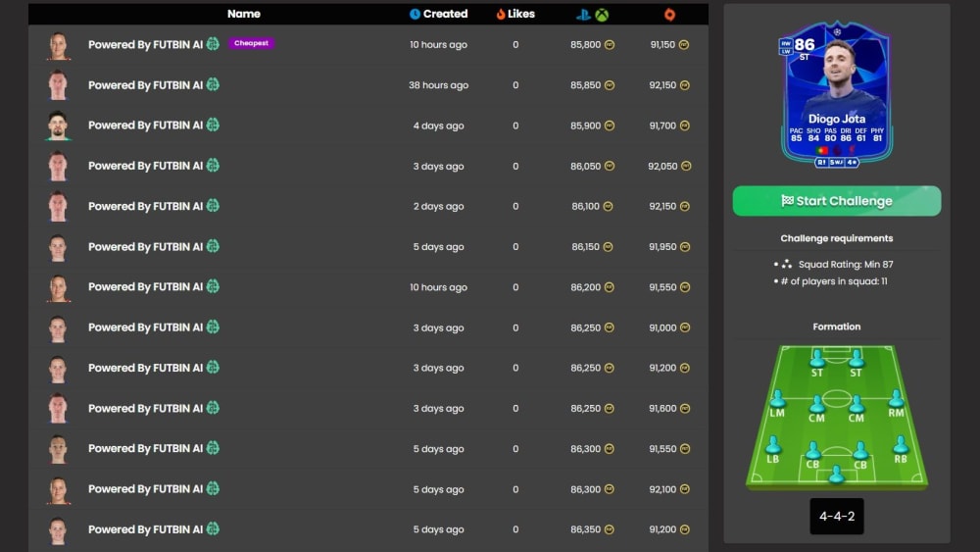Click the flame icon beside Likes
The height and width of the screenshot is (552, 980).
pos(501,14)
